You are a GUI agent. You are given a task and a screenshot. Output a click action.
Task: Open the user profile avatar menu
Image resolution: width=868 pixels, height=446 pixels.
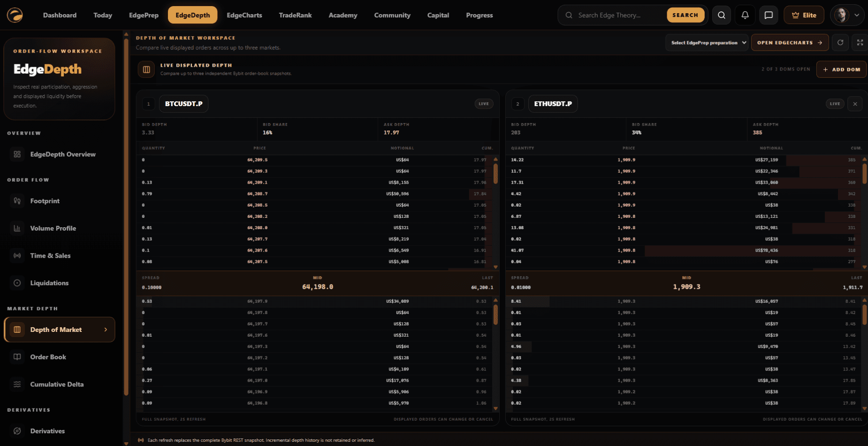pos(847,15)
